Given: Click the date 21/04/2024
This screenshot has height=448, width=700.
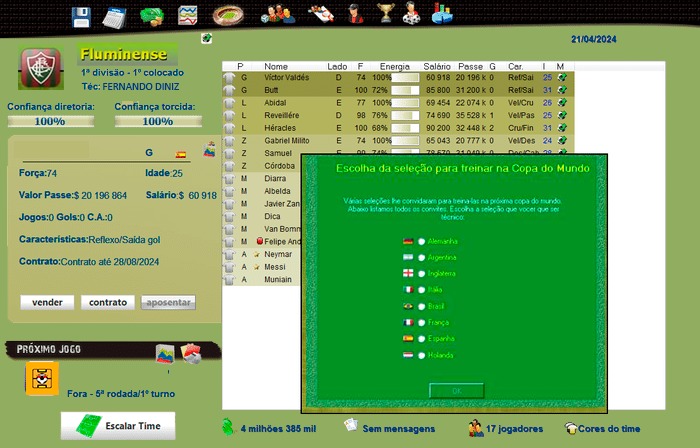Looking at the screenshot, I should [594, 39].
